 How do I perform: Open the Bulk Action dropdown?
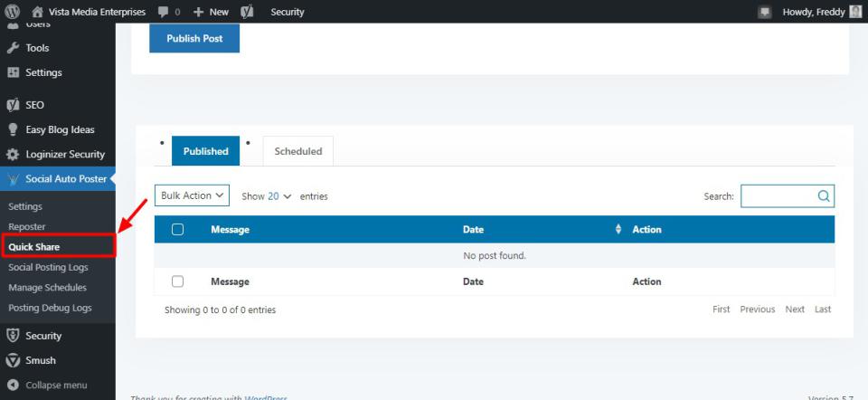[x=192, y=195]
